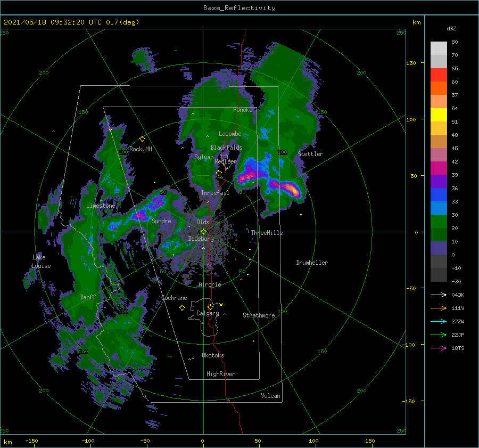
Task: Click the Airdrie label
Action: pyautogui.click(x=210, y=284)
